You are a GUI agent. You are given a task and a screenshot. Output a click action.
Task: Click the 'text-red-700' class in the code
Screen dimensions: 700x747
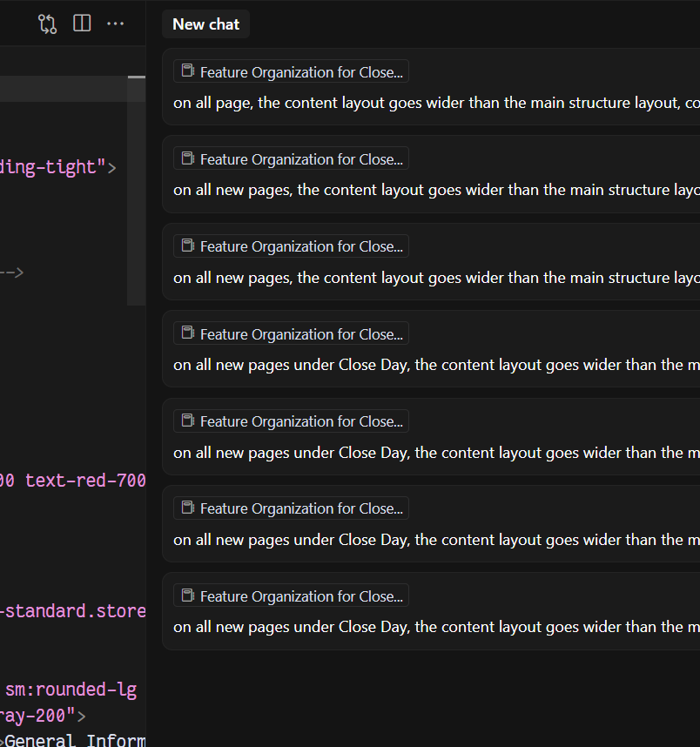tap(85, 481)
